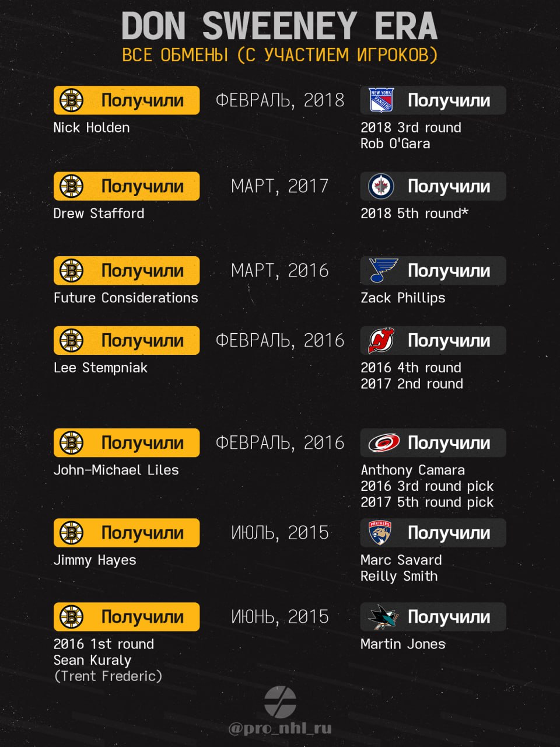560x747 pixels.
Task: Click the St. Louis Blues note logo
Action: 383,271
